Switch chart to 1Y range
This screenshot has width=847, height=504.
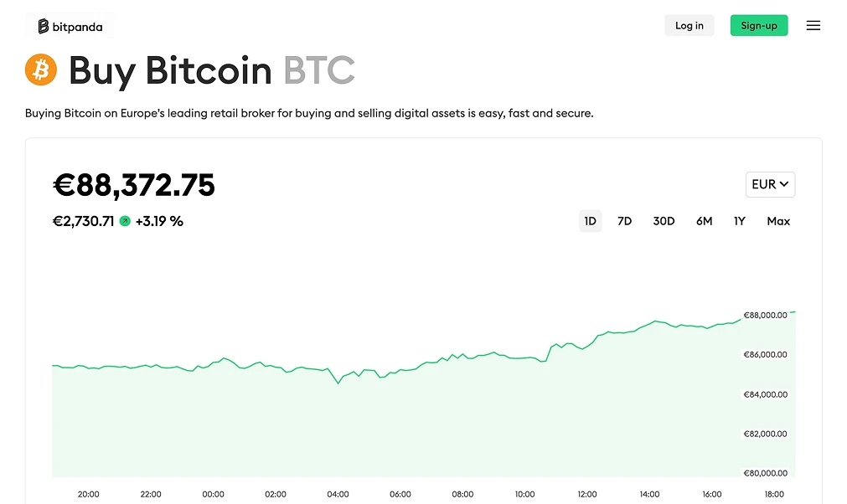point(740,221)
